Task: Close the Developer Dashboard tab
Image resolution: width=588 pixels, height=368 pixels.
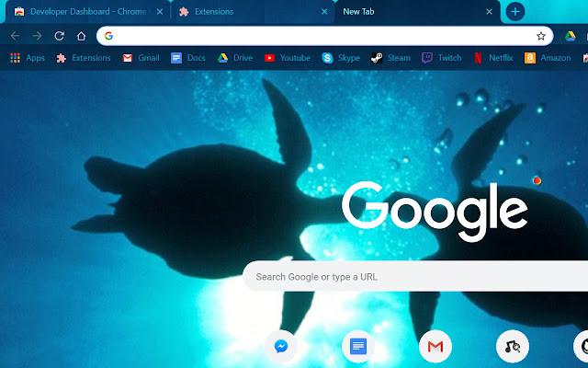Action: (x=160, y=12)
